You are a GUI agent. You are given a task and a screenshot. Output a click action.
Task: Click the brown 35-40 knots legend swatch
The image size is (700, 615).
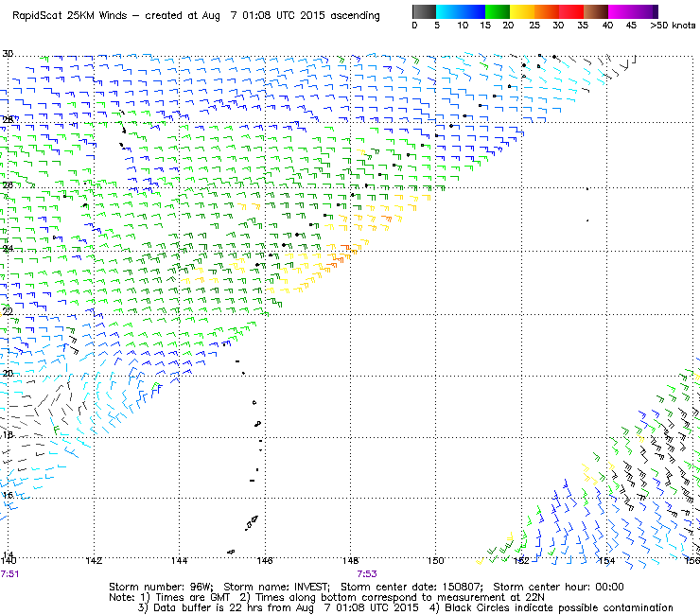click(596, 11)
